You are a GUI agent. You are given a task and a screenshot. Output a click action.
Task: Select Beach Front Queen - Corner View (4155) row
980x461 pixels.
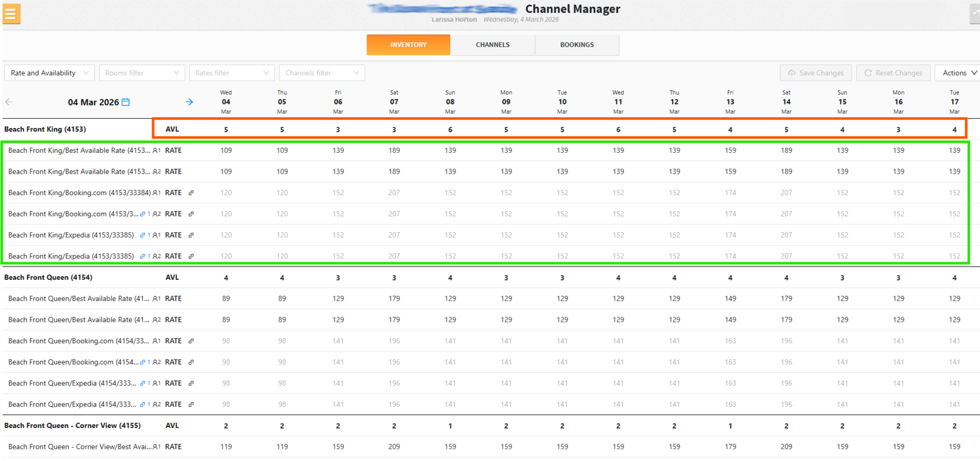pos(73,426)
